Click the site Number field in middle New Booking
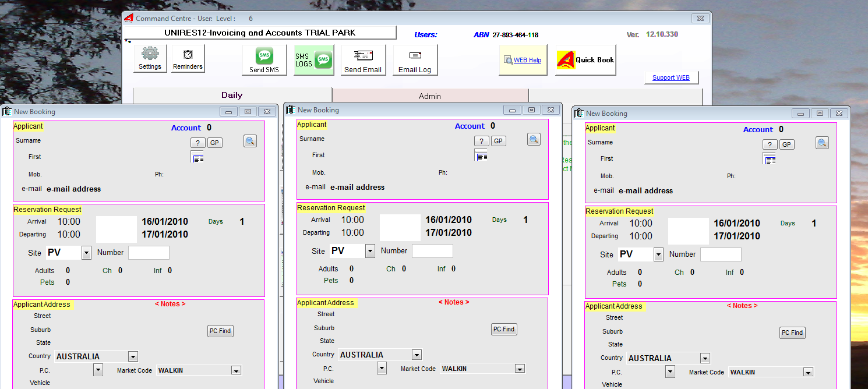 pos(432,251)
